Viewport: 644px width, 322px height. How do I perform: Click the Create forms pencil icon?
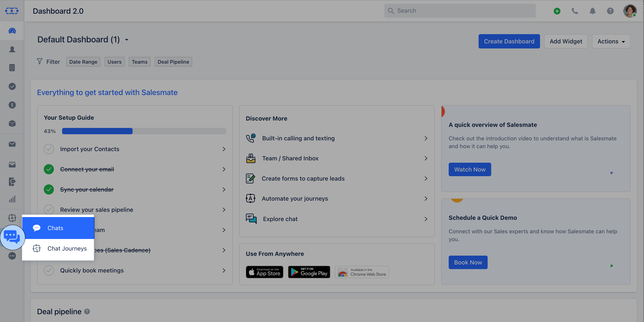coord(250,178)
